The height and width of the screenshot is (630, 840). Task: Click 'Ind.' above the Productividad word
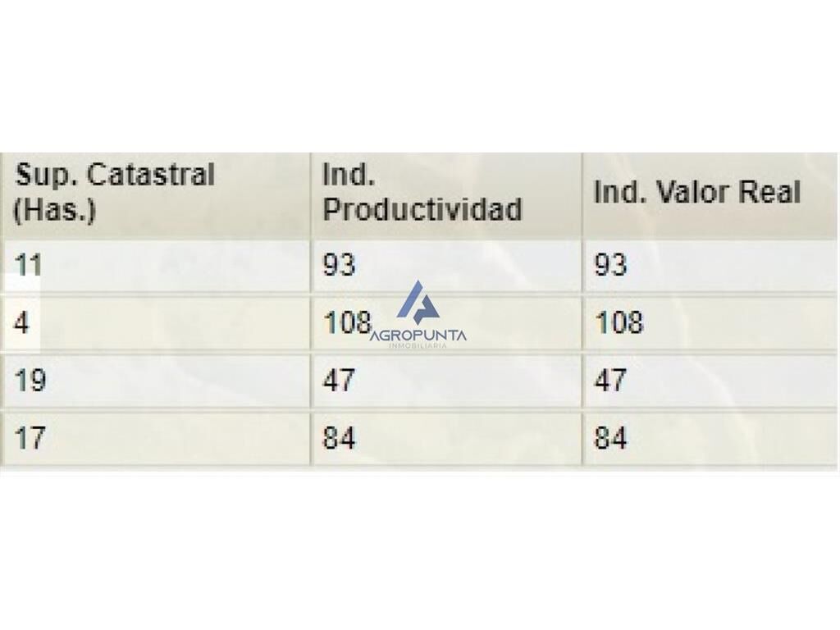click(348, 174)
